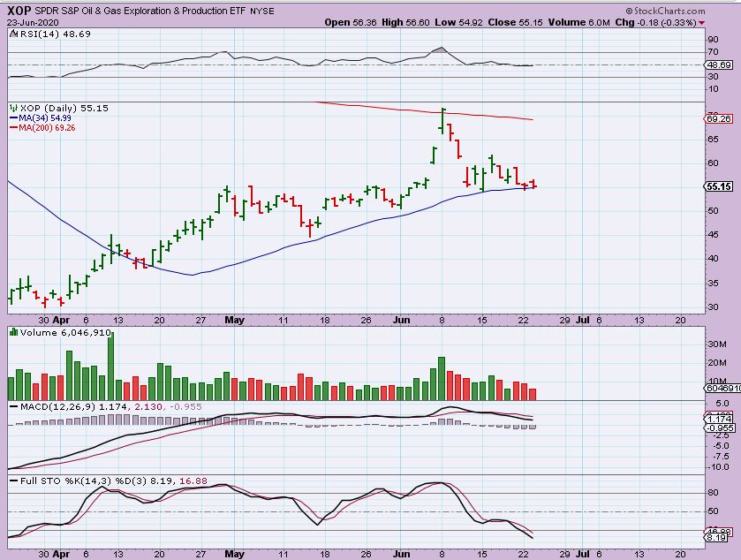Click the Jul label on price axis

click(583, 320)
